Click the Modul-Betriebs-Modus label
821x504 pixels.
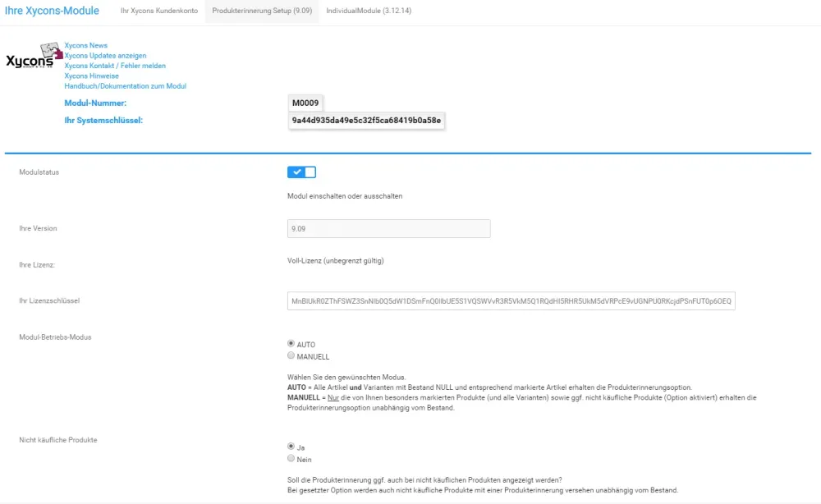click(x=56, y=337)
